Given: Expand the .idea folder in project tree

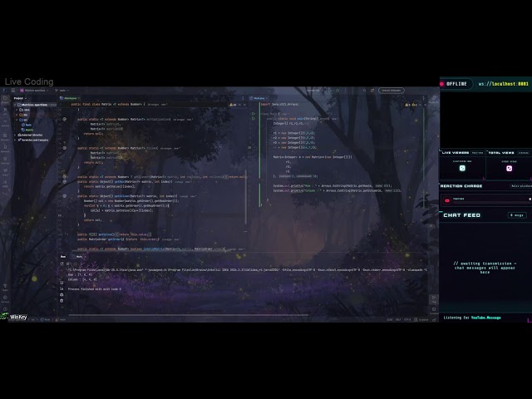Looking at the screenshot, I should pyautogui.click(x=17, y=110).
